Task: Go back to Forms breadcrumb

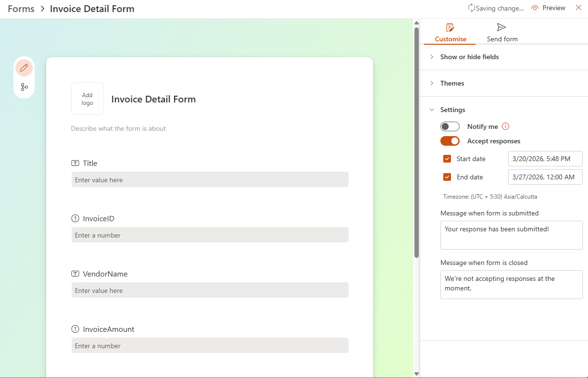Action: click(x=21, y=9)
